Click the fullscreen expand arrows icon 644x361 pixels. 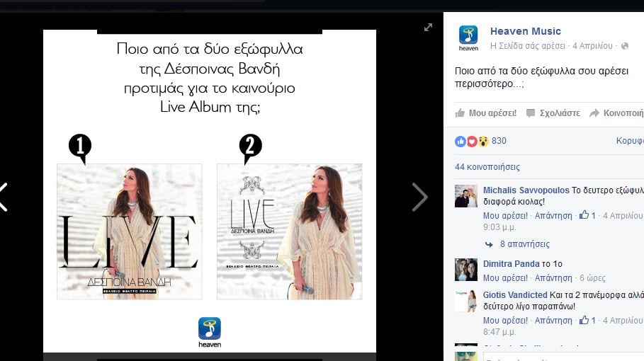click(x=428, y=28)
